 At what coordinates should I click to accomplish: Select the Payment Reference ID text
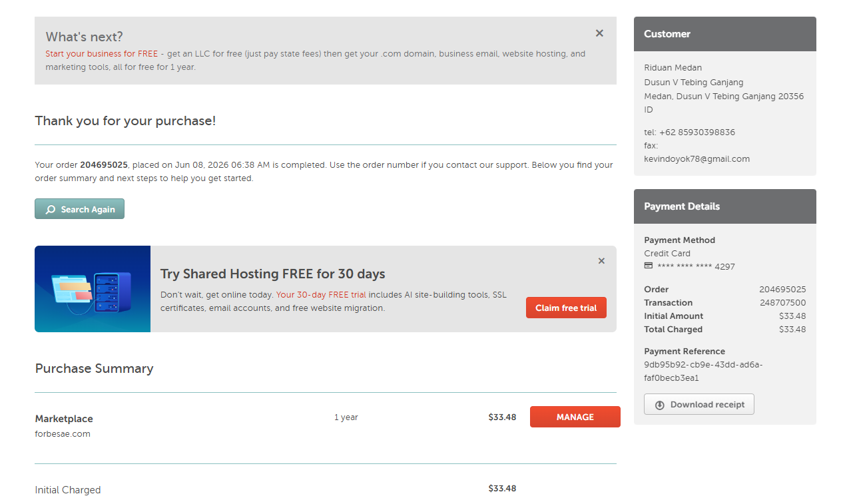(x=703, y=372)
